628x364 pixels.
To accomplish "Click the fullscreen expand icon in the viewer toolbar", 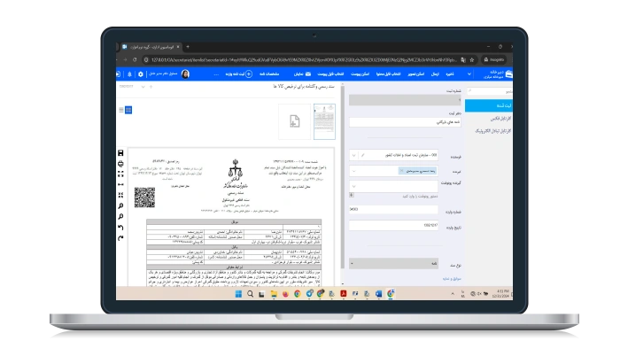I will click(x=120, y=174).
